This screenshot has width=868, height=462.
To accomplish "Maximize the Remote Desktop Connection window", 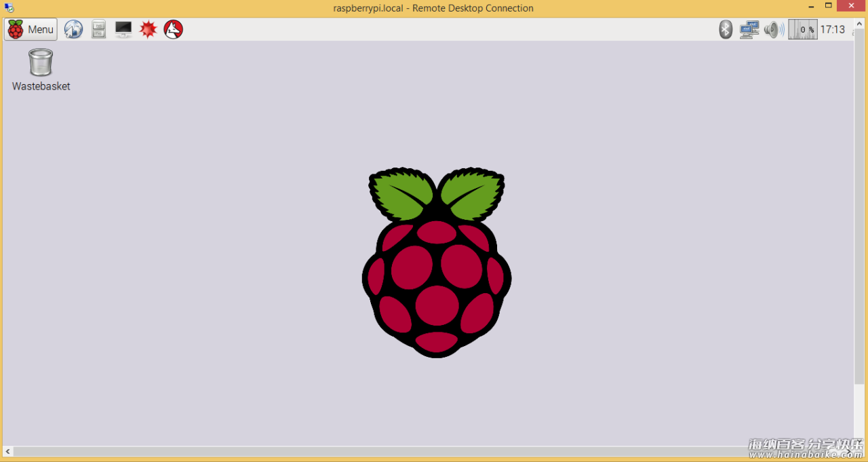I will pos(829,6).
